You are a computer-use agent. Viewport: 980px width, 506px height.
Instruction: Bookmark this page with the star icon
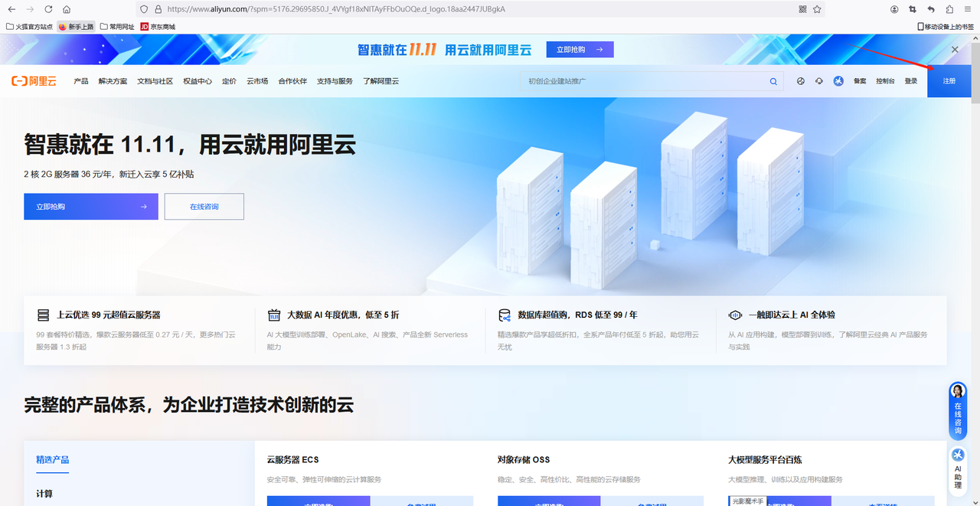point(817,9)
